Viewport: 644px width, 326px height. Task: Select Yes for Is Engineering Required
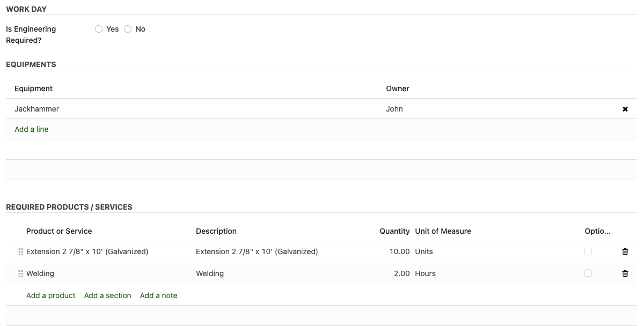click(x=99, y=29)
